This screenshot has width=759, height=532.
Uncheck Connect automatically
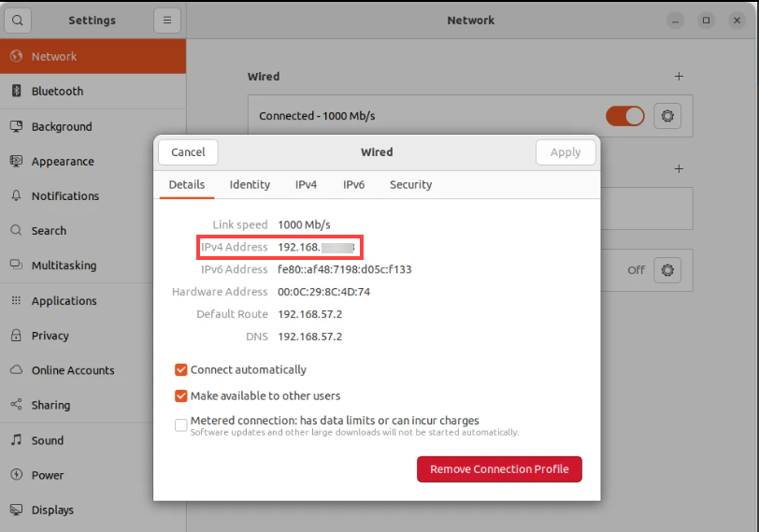click(181, 370)
